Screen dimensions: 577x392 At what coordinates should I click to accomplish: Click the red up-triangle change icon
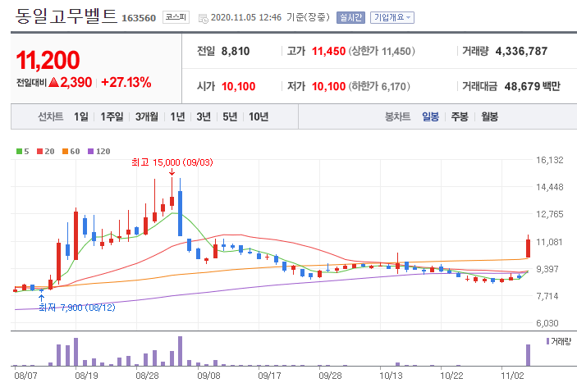pyautogui.click(x=53, y=82)
